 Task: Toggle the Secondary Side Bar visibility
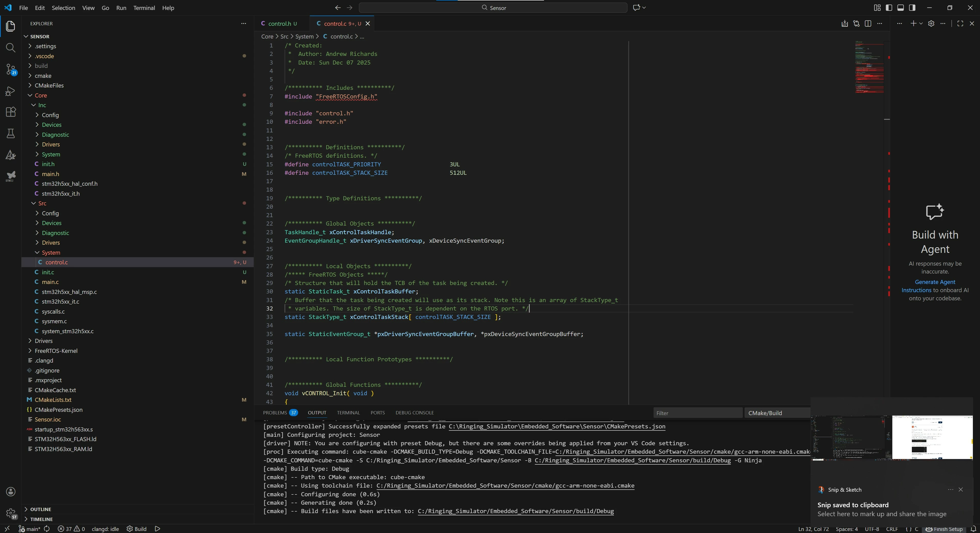[x=912, y=8]
